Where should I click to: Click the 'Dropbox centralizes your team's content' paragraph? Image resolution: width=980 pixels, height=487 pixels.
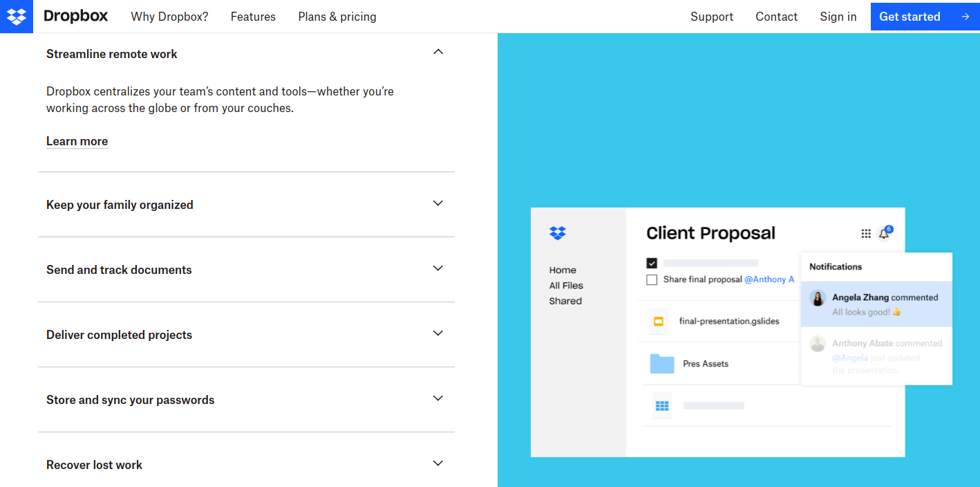(220, 100)
